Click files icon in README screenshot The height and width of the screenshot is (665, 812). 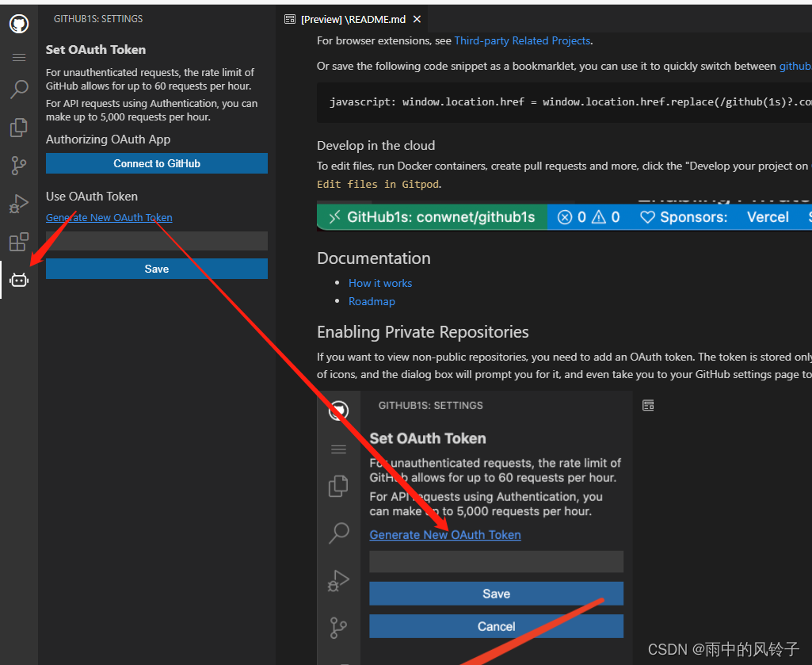338,486
